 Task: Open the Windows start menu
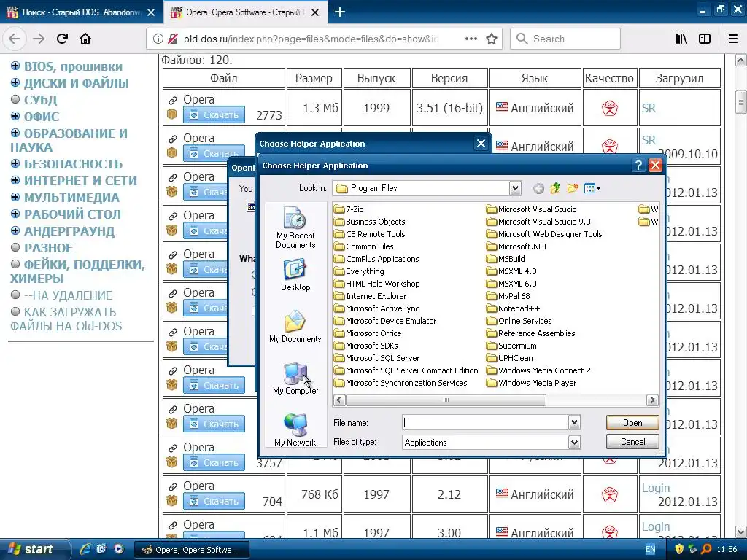click(34, 549)
